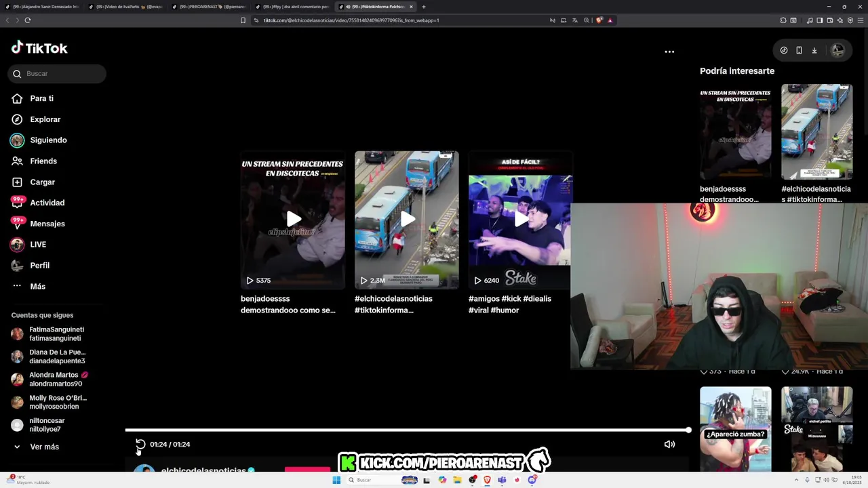Click the tiktok.com address bar URL
Screen dimensions: 868x488
tap(351, 20)
